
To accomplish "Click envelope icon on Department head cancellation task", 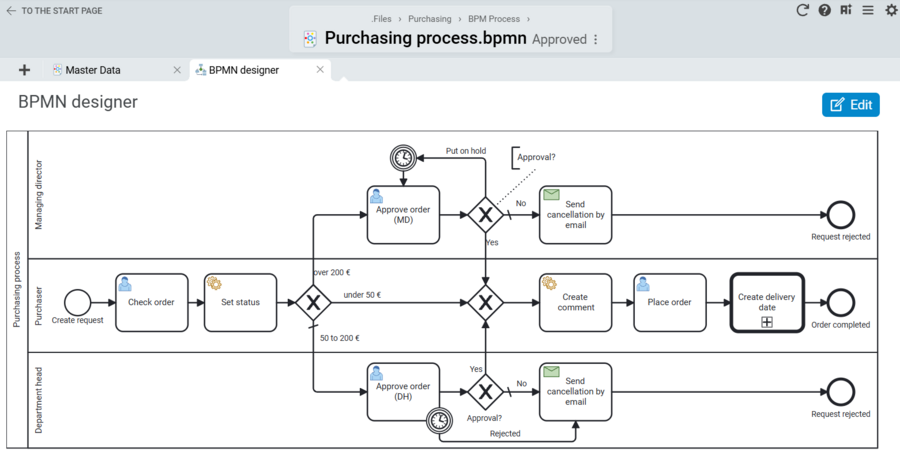I will coord(551,372).
